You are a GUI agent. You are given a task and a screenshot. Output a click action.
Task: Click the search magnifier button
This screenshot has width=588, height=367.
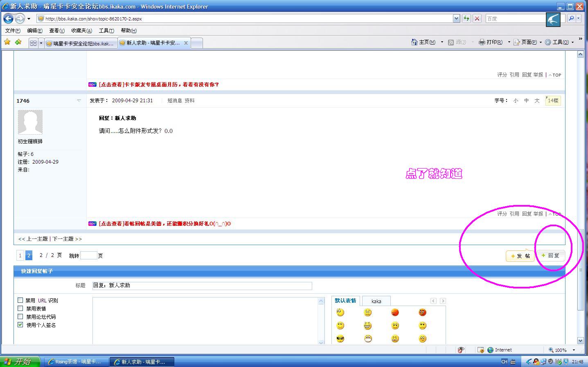[x=571, y=18]
